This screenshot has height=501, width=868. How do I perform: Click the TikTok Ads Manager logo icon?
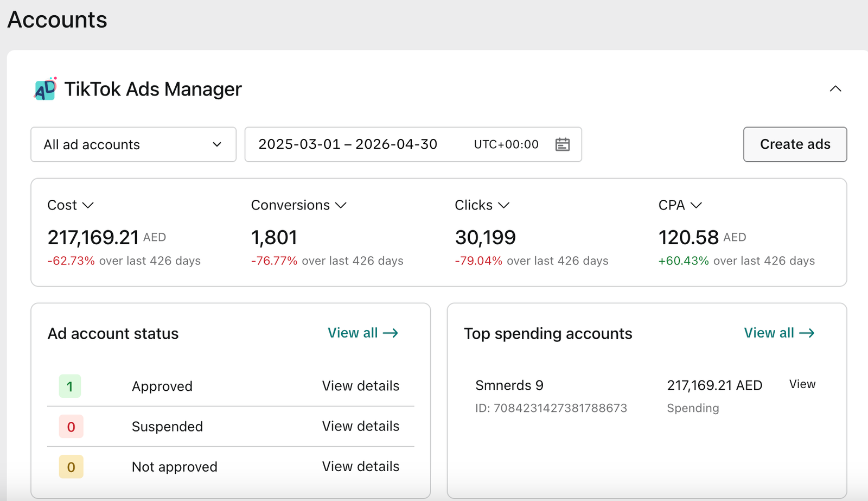pyautogui.click(x=46, y=89)
